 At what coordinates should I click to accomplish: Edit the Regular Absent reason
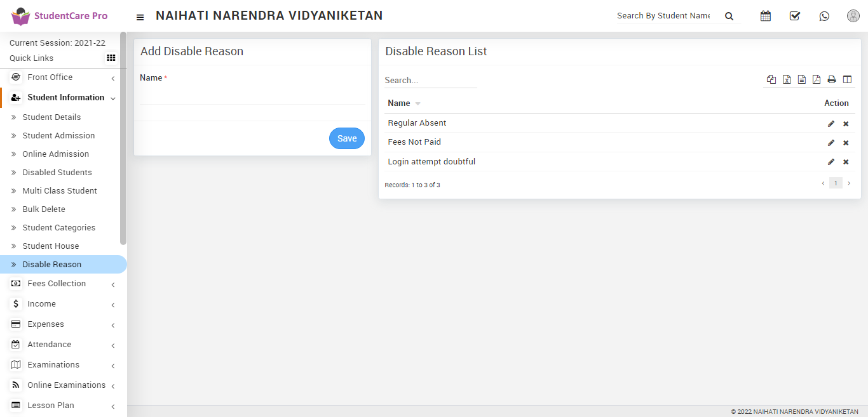coord(831,124)
